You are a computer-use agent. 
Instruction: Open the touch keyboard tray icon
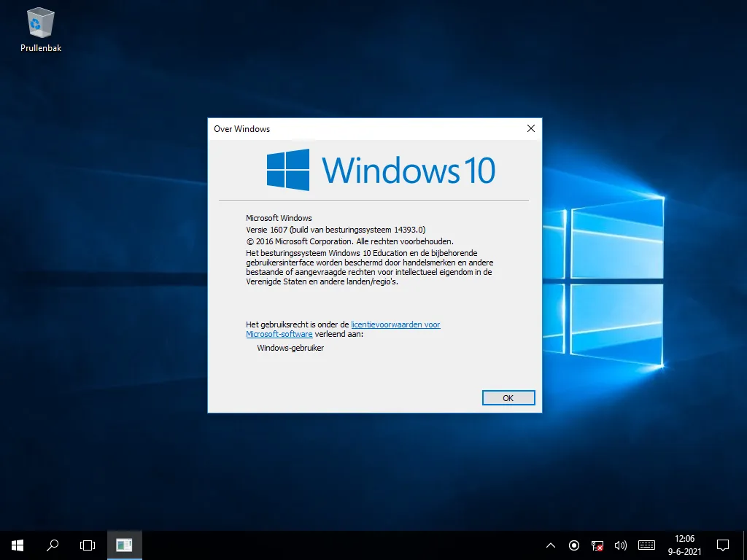(x=646, y=545)
